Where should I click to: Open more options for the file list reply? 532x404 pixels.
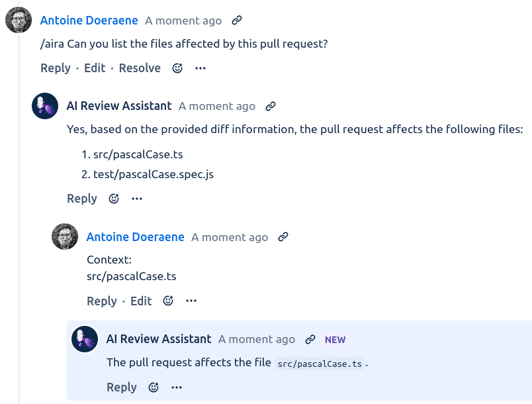pos(137,199)
